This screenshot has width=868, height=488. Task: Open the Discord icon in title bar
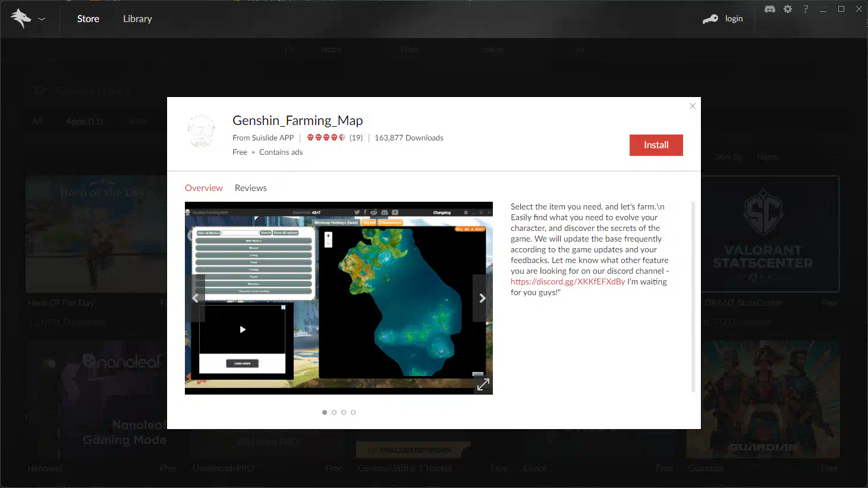click(770, 9)
